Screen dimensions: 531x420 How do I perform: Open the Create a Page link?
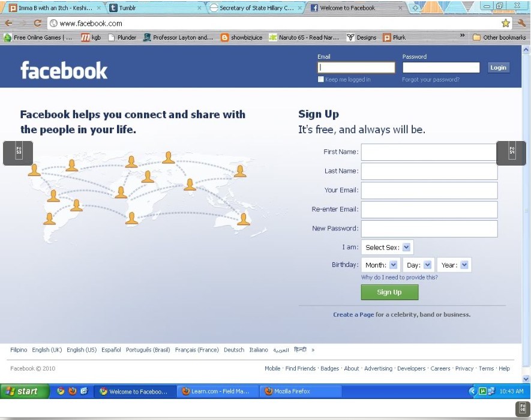coord(353,314)
